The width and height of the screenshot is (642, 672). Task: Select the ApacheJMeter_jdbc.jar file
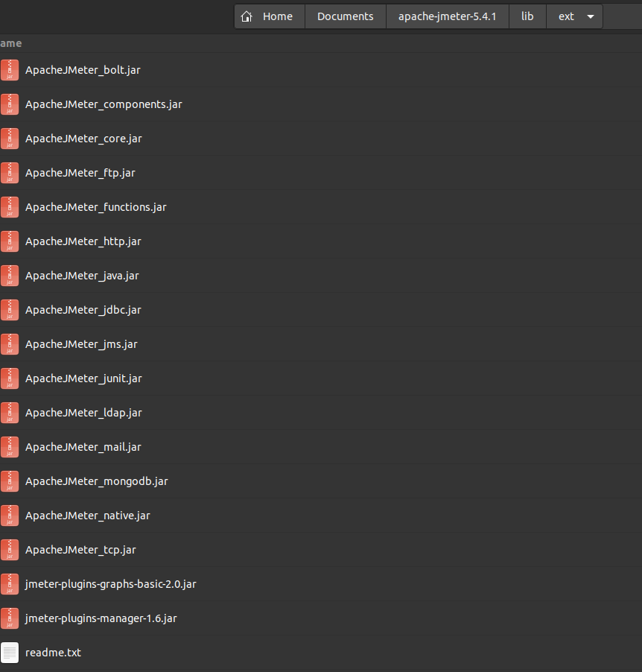[83, 310]
